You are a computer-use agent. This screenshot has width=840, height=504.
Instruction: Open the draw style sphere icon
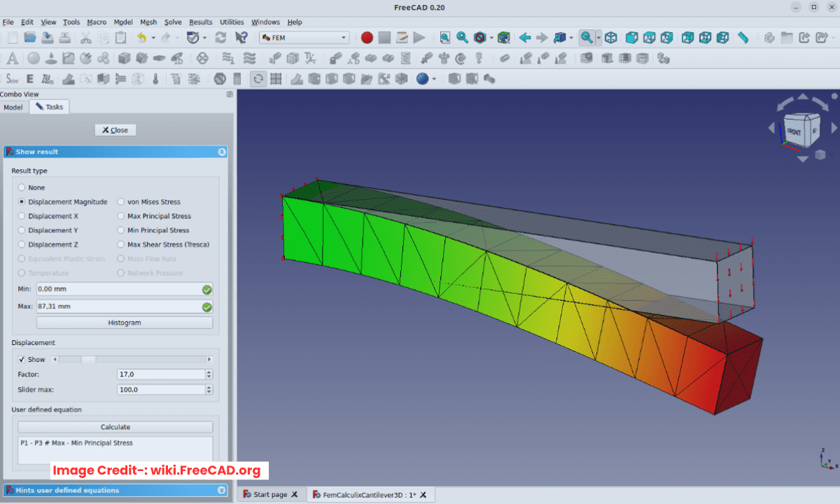pyautogui.click(x=422, y=78)
